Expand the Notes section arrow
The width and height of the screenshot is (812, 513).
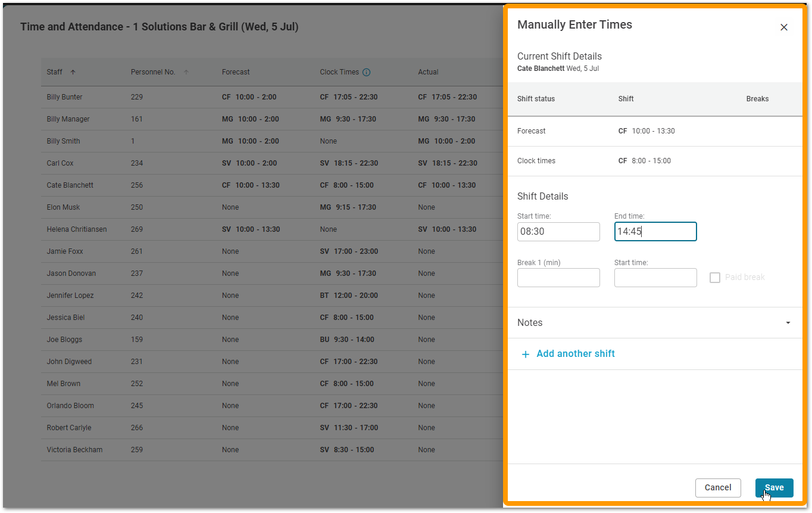tap(788, 323)
